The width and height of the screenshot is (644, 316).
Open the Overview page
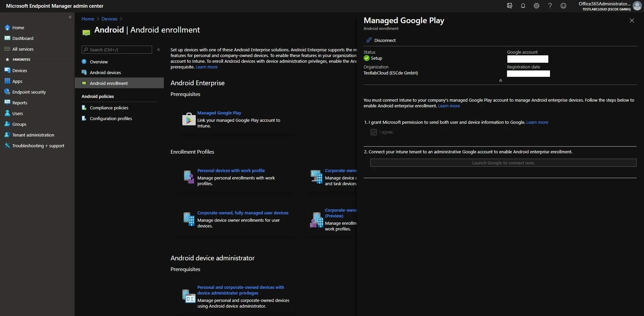(x=99, y=62)
